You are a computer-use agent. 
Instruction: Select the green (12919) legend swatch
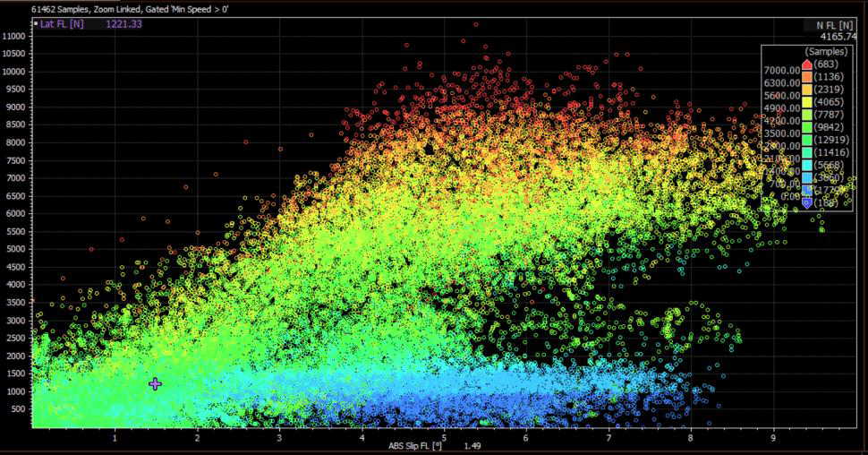(807, 140)
